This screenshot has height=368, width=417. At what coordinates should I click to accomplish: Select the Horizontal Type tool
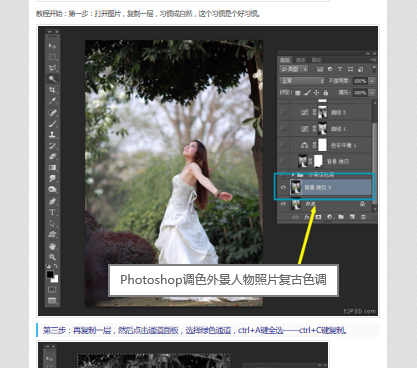[52, 212]
